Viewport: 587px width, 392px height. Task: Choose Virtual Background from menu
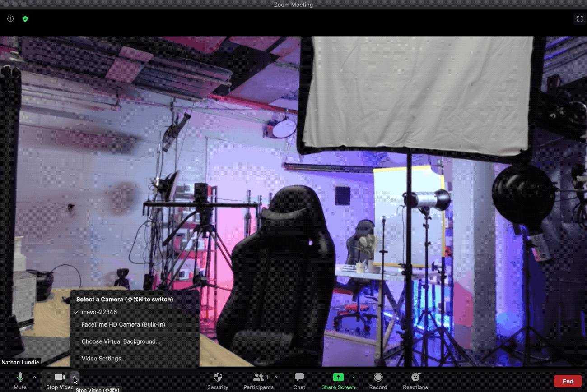(x=121, y=341)
